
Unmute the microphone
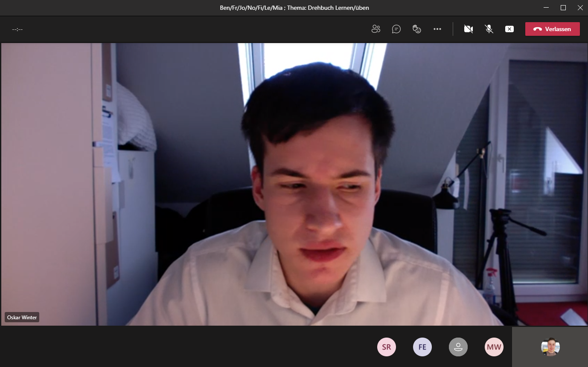click(x=489, y=29)
